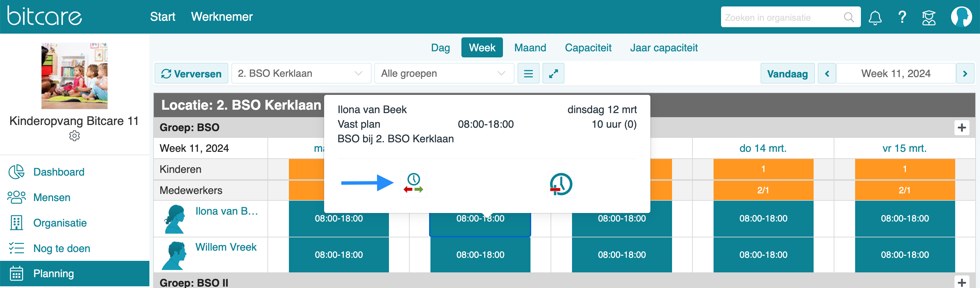
Task: Go to previous week arrow
Action: (x=827, y=73)
